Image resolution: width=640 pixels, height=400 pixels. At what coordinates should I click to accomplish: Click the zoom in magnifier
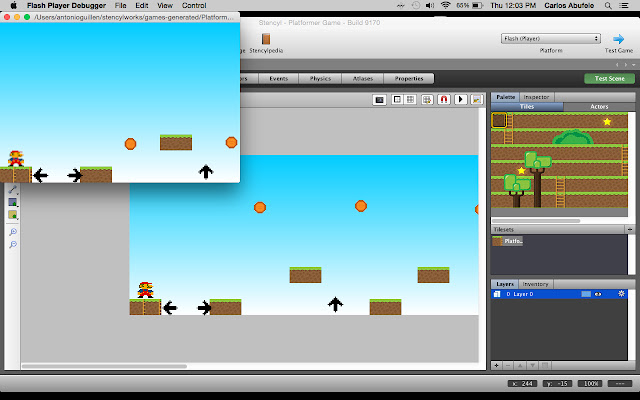[x=13, y=232]
